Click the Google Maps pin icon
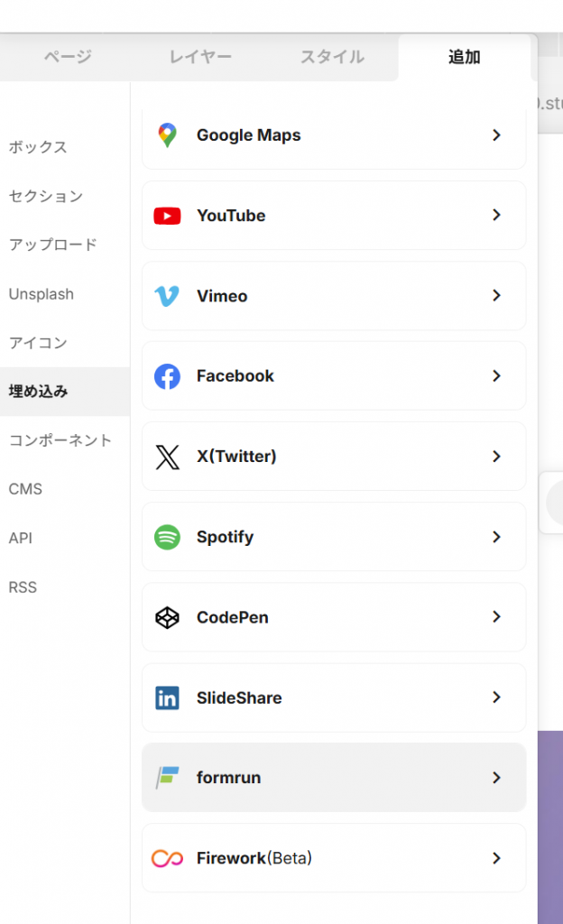The image size is (563, 924). [169, 134]
